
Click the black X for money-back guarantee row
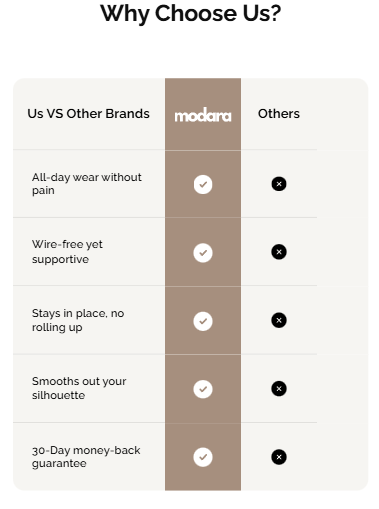279,457
